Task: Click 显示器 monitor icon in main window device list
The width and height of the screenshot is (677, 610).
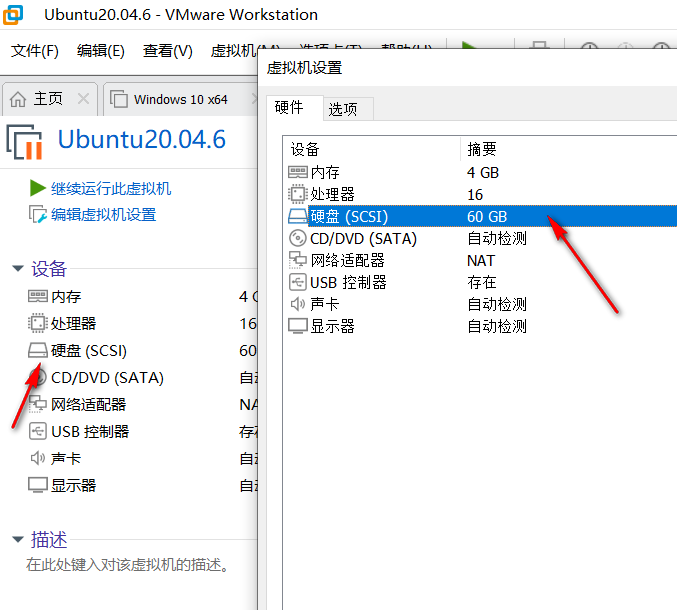Action: pyautogui.click(x=38, y=485)
